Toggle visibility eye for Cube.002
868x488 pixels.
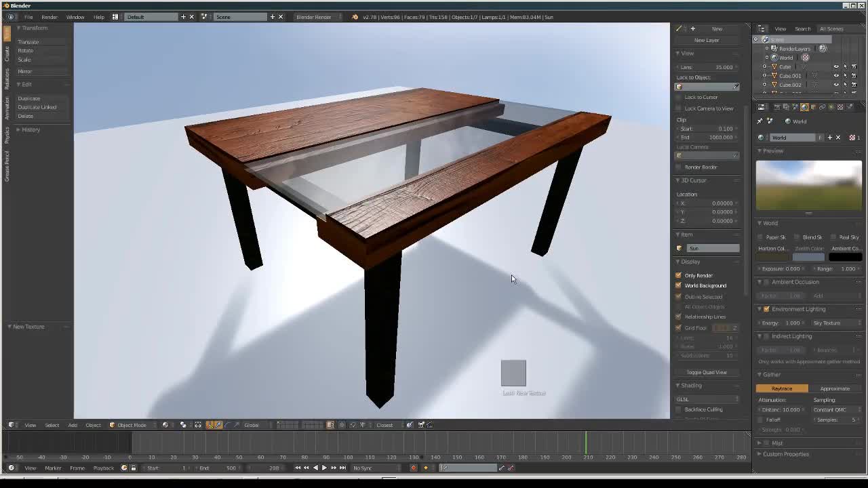836,85
